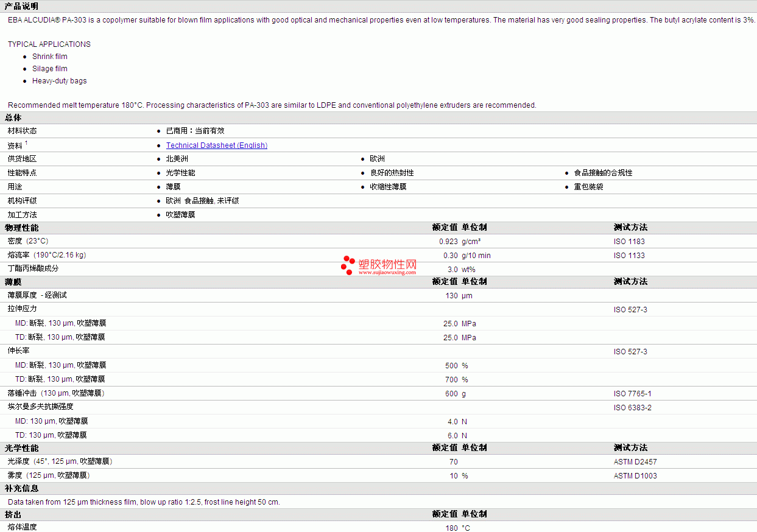Select melt temperature value 180

tap(451, 528)
